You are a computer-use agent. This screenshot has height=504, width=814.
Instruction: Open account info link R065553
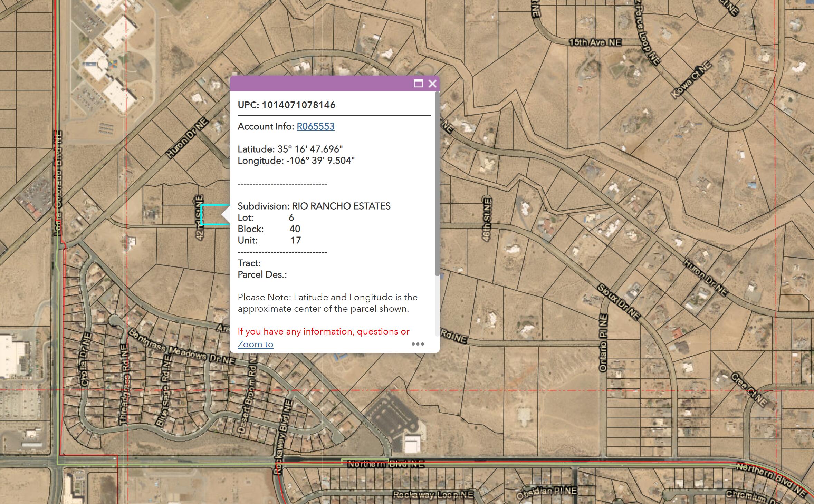[x=316, y=126]
